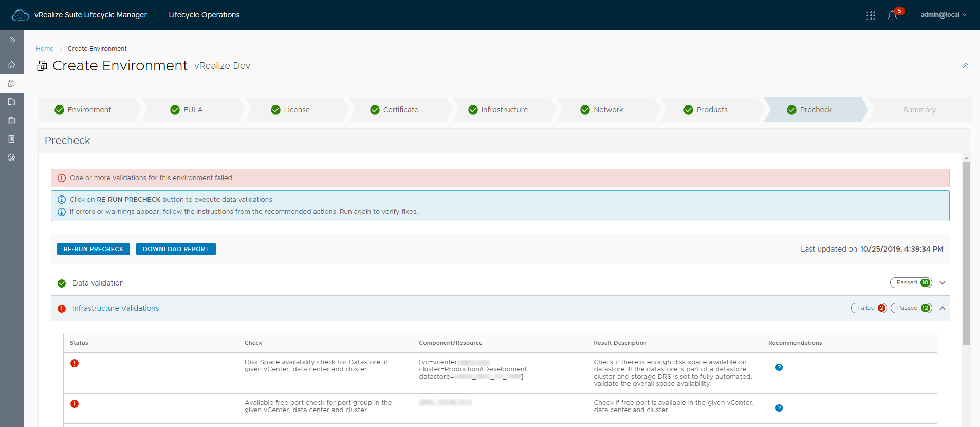980x427 pixels.
Task: Open the admin@local user dropdown
Action: click(943, 15)
